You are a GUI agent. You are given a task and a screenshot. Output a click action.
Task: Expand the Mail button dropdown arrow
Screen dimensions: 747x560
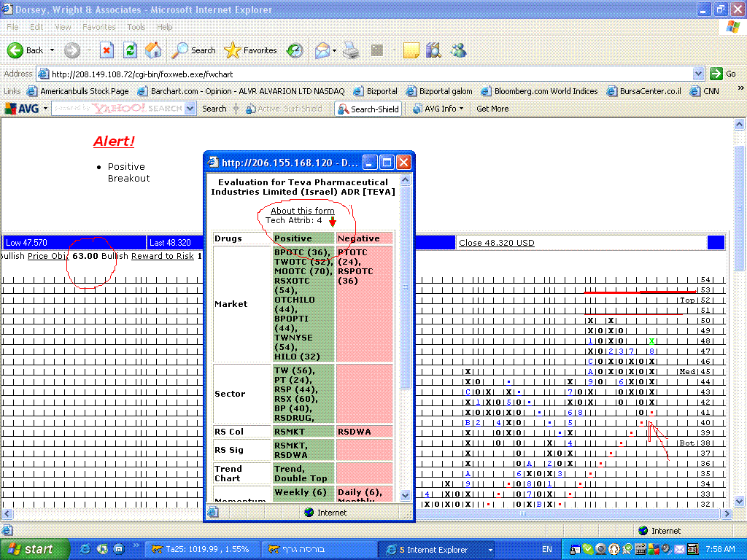tap(334, 50)
